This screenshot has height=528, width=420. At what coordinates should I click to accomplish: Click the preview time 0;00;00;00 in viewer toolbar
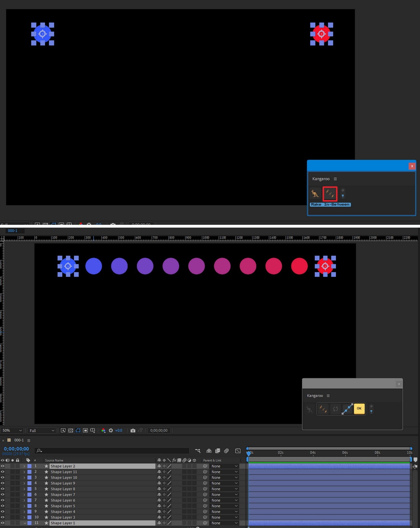coord(159,430)
